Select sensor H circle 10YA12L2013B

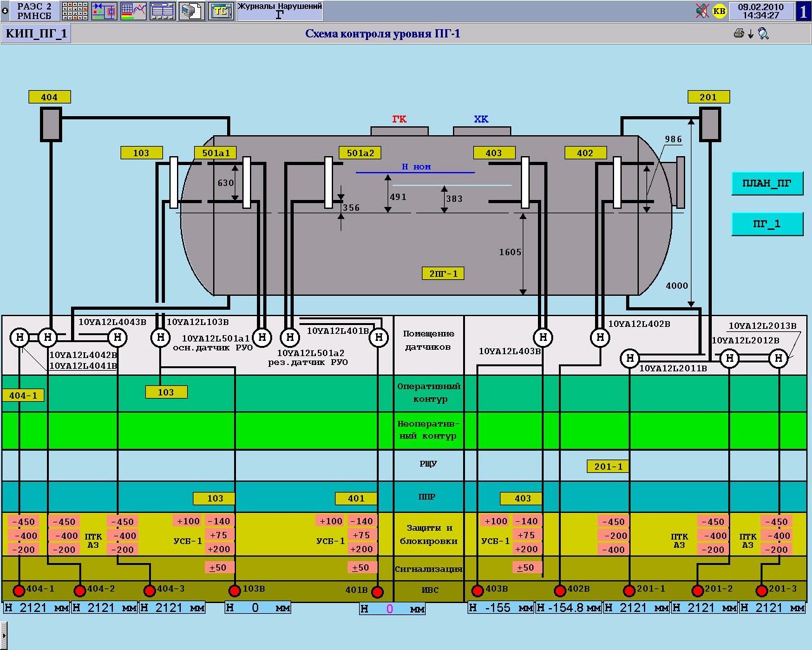778,359
